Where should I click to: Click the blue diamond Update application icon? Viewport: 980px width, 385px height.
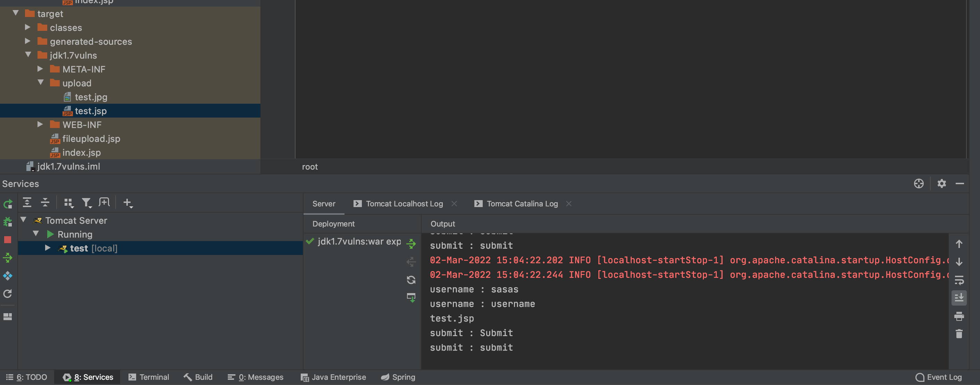point(8,276)
